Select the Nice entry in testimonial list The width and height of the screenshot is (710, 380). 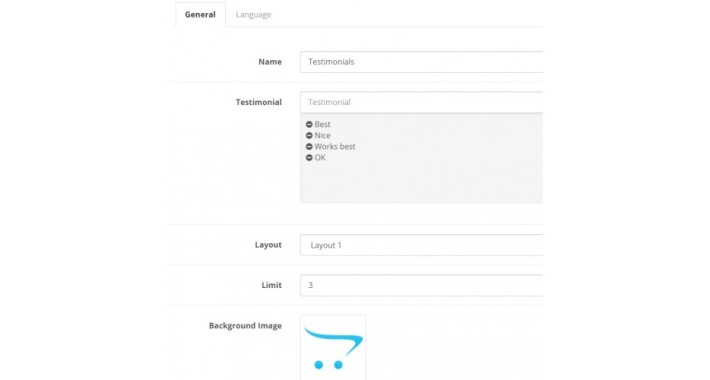322,135
